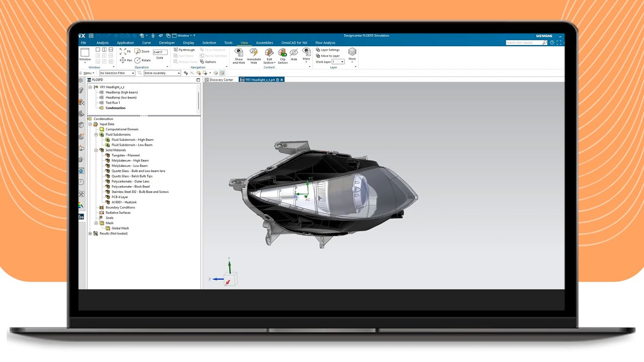Image resolution: width=644 pixels, height=362 pixels.
Task: Click the globe icon in resource bar
Action: point(81,171)
